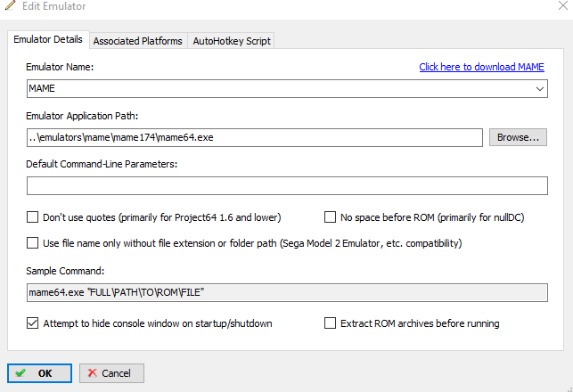
Task: Click the Default Command-Line Parameters label
Action: pyautogui.click(x=102, y=164)
